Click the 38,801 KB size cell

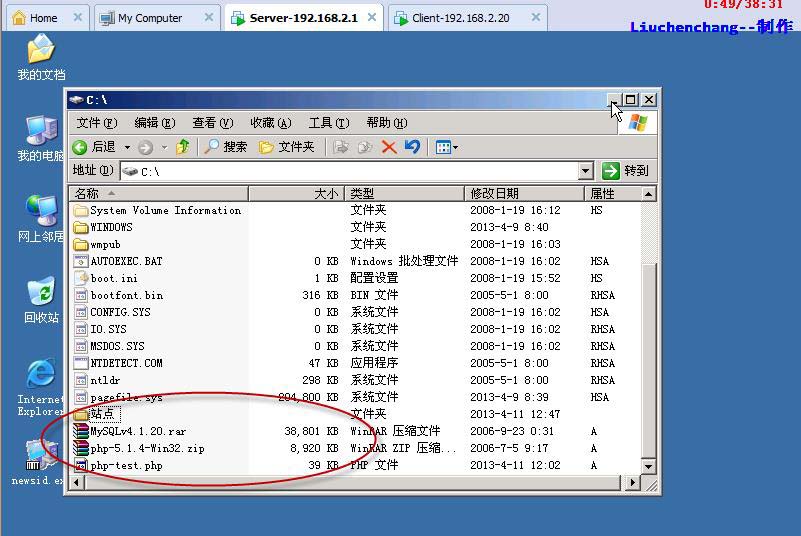point(311,431)
